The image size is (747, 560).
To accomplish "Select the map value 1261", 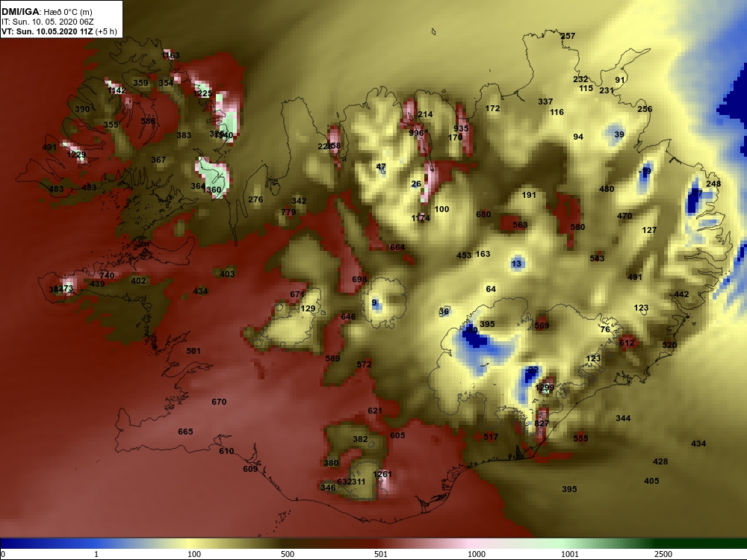I will point(382,474).
